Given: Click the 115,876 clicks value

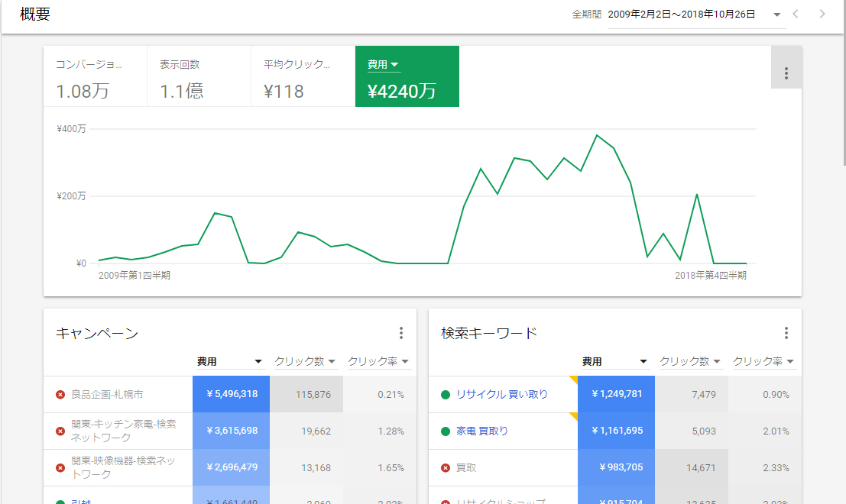Looking at the screenshot, I should click(x=313, y=395).
